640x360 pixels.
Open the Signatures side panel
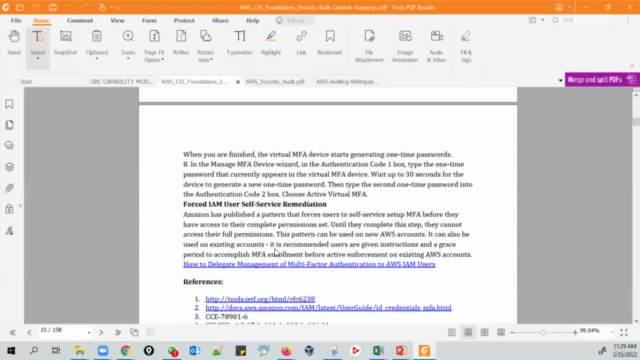pos(9,231)
